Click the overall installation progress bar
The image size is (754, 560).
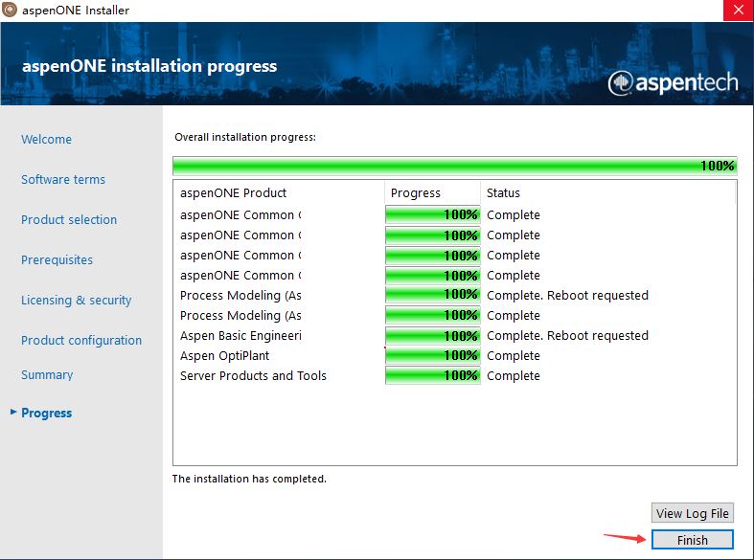click(x=454, y=166)
